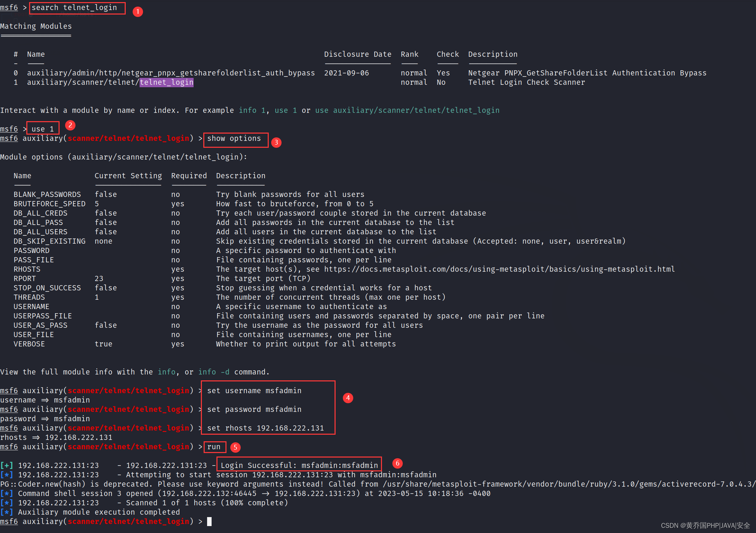This screenshot has height=533, width=756.
Task: Click the VERBOSE value 'true'
Action: point(104,344)
